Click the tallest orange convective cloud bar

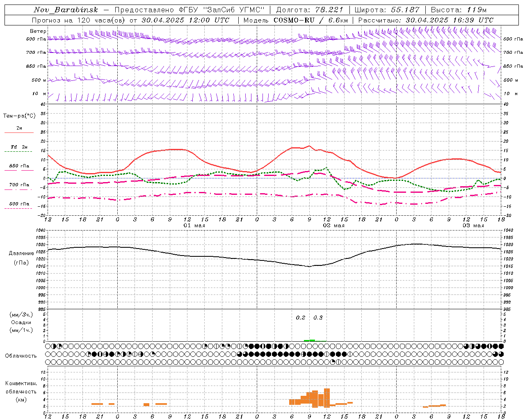point(327,398)
